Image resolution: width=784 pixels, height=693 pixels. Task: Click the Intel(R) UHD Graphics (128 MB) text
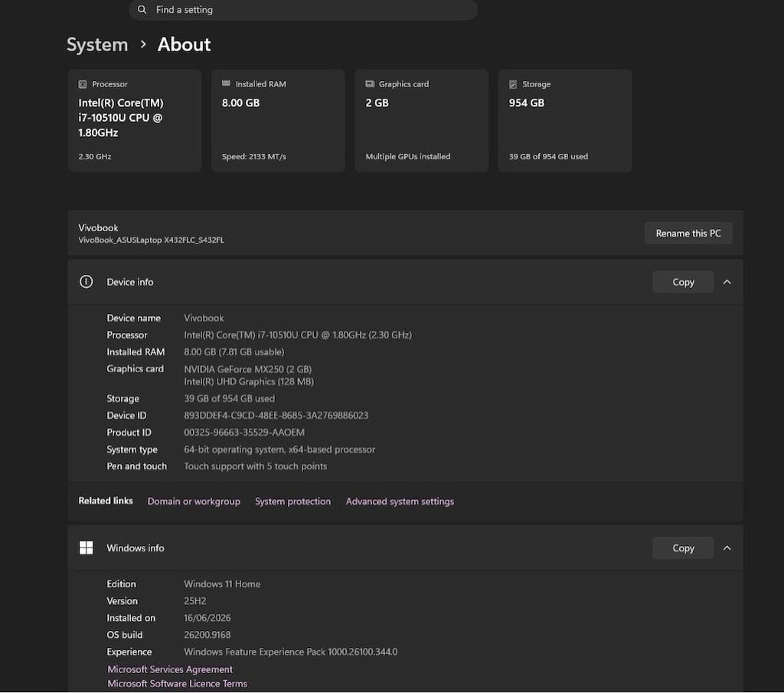pyautogui.click(x=249, y=382)
